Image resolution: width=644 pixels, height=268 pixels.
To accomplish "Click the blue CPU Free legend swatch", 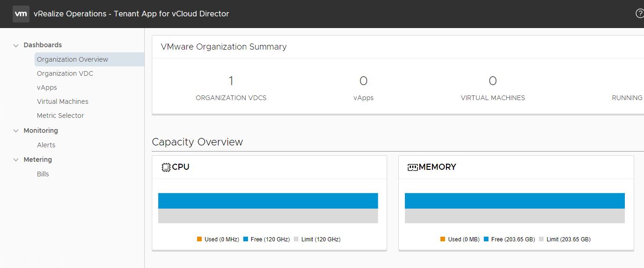I will pyautogui.click(x=246, y=239).
